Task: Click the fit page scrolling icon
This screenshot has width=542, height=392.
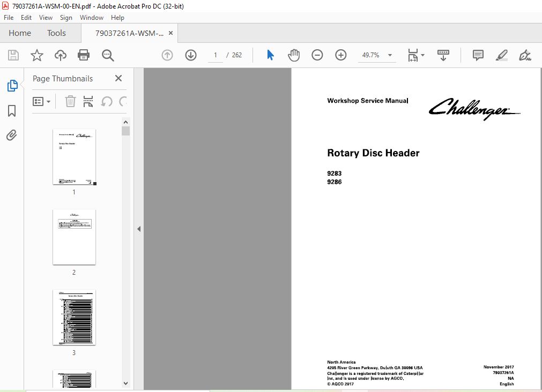Action: (413, 55)
